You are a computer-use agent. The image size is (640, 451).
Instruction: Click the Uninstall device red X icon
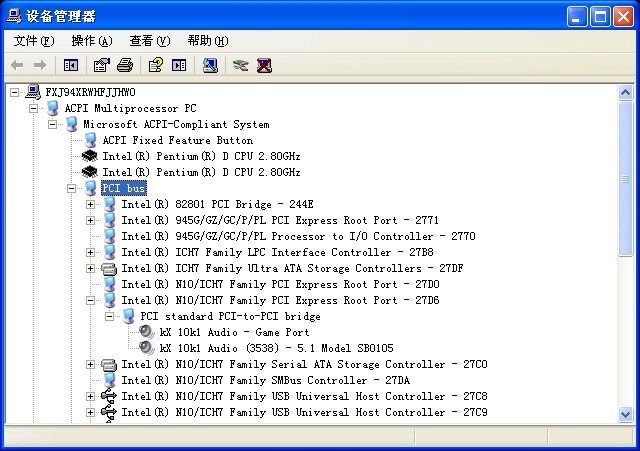click(264, 65)
